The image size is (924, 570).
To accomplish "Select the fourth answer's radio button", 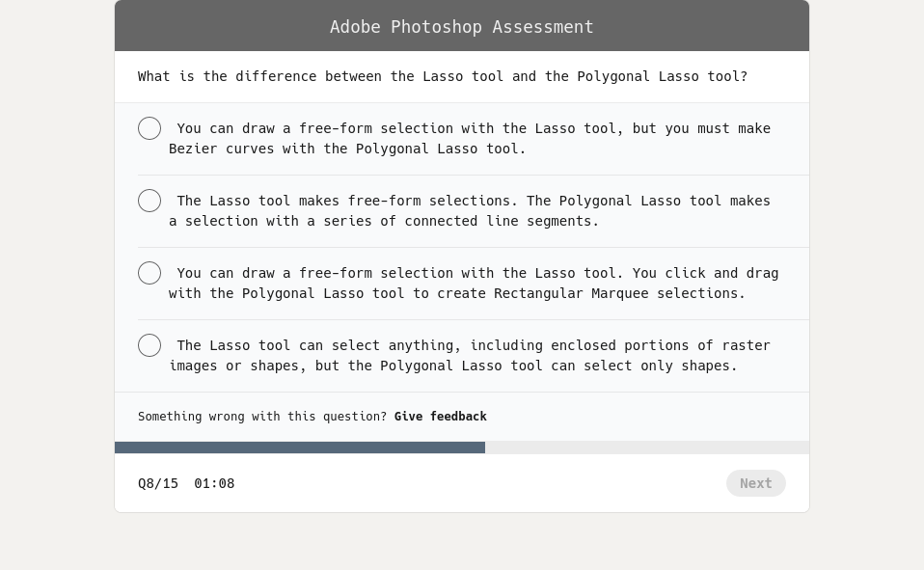I will (149, 345).
